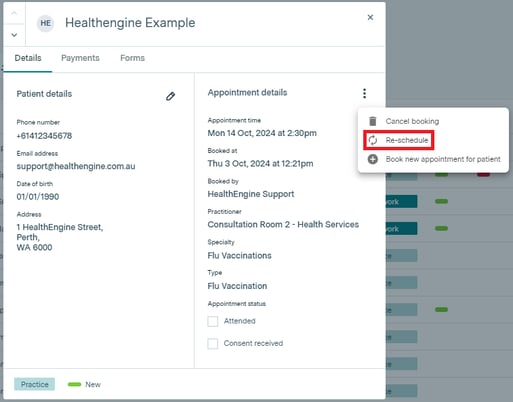Go to next appointment with down chevron
Viewport: 513px width, 402px height.
click(x=14, y=35)
